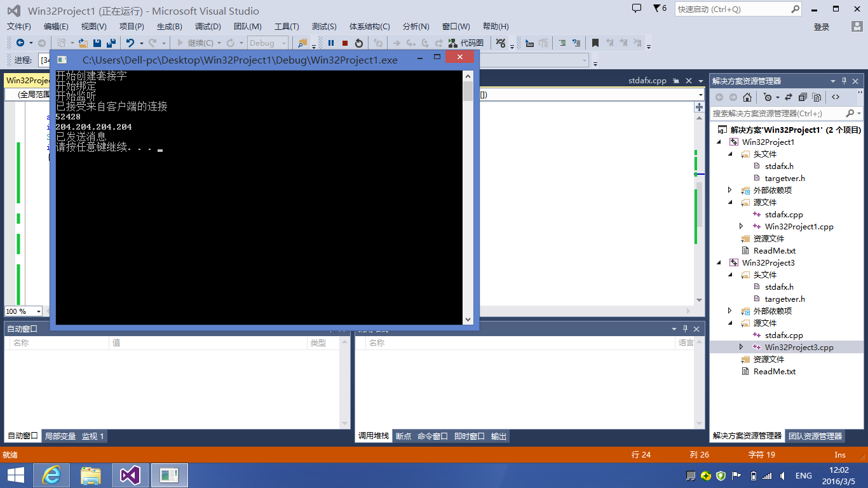
Task: Click the debug location toolbar icon before pause
Action: (303, 43)
